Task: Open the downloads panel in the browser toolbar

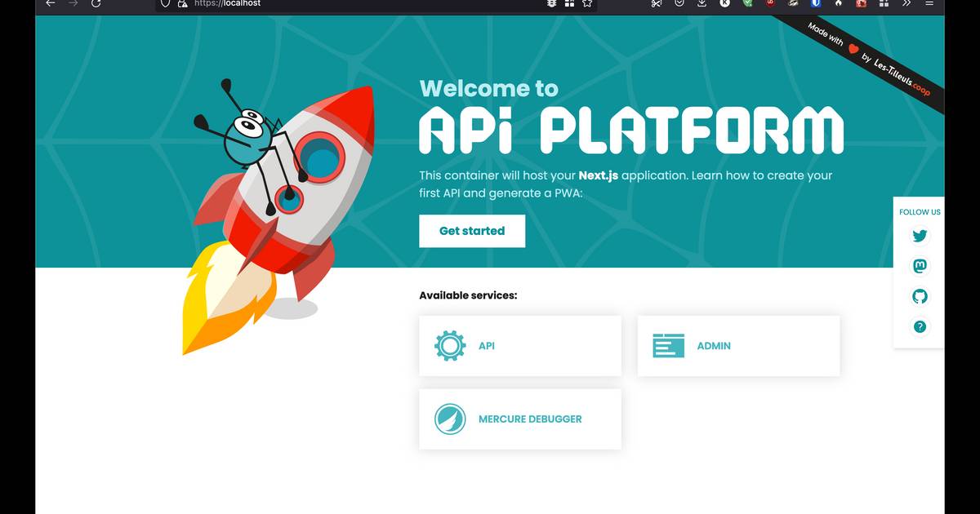Action: (x=702, y=4)
